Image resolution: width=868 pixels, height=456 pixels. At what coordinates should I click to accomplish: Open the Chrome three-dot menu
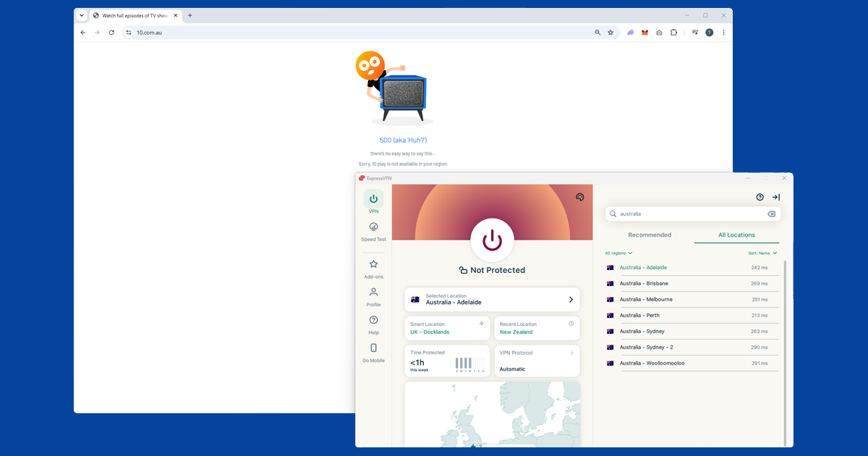click(723, 33)
